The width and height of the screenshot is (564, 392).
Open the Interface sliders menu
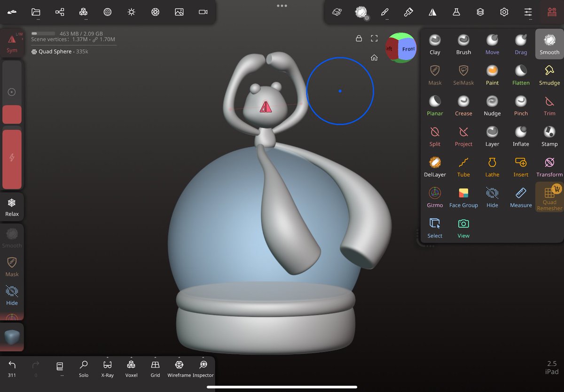[x=528, y=12]
